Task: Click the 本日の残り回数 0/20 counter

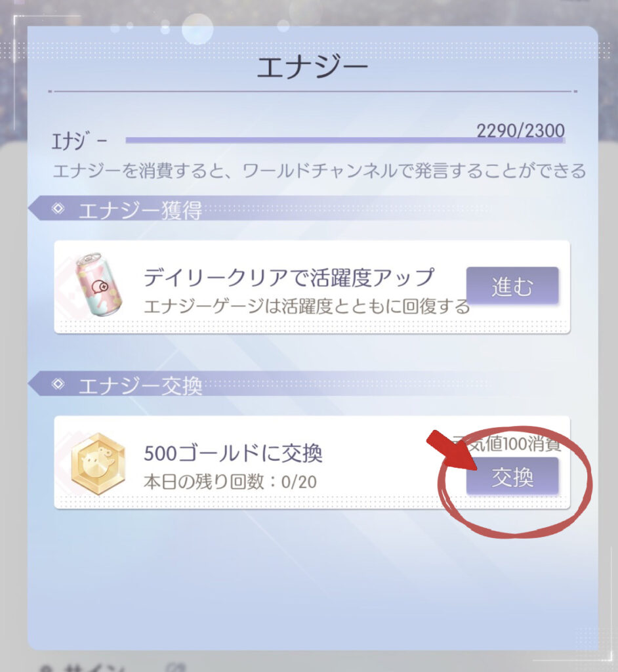Action: pos(230,482)
